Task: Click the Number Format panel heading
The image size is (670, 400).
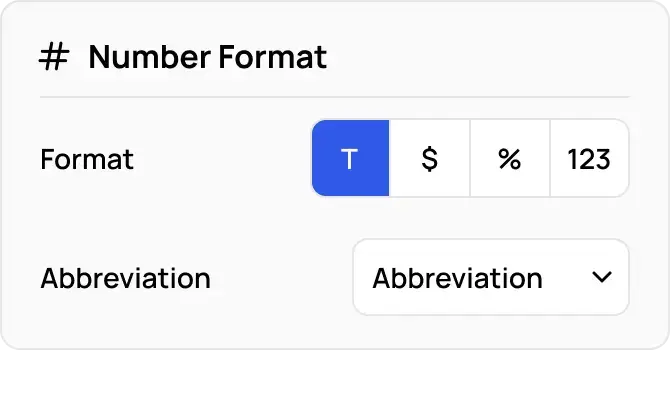Action: [x=207, y=57]
